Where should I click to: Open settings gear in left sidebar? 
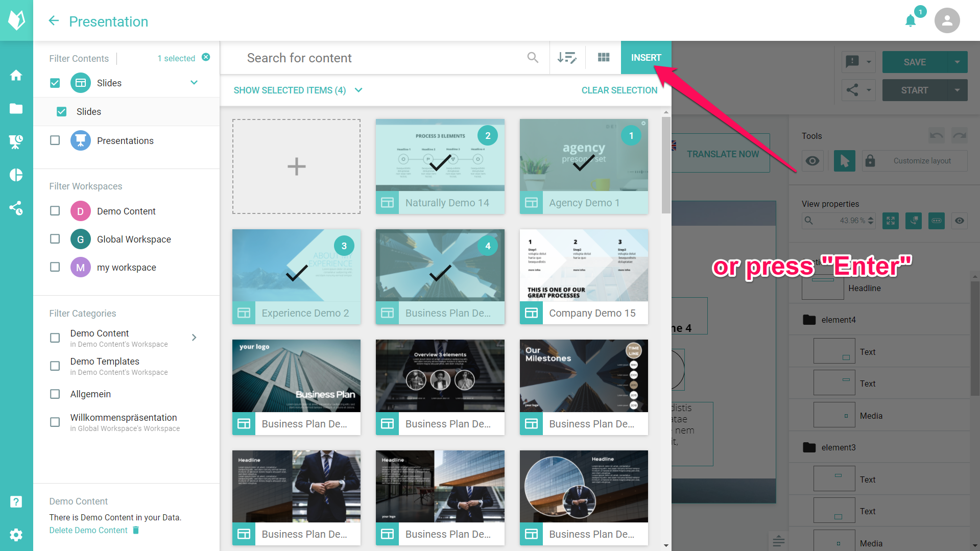click(16, 535)
